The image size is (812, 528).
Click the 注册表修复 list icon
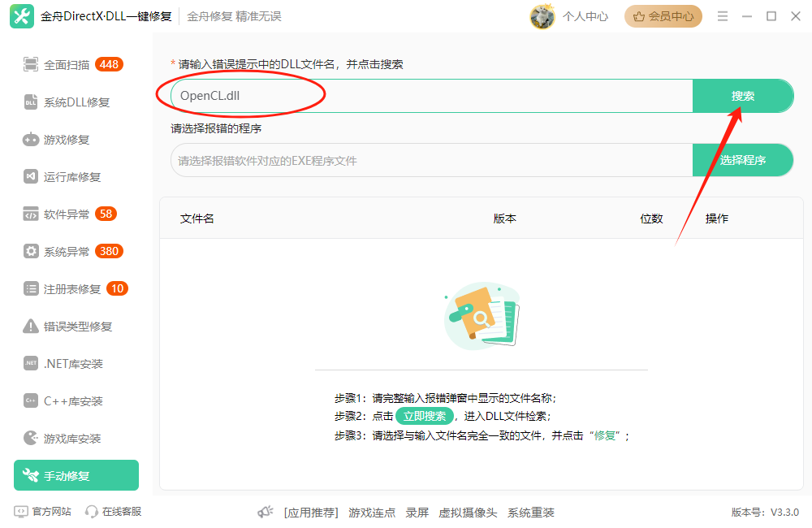[31, 288]
